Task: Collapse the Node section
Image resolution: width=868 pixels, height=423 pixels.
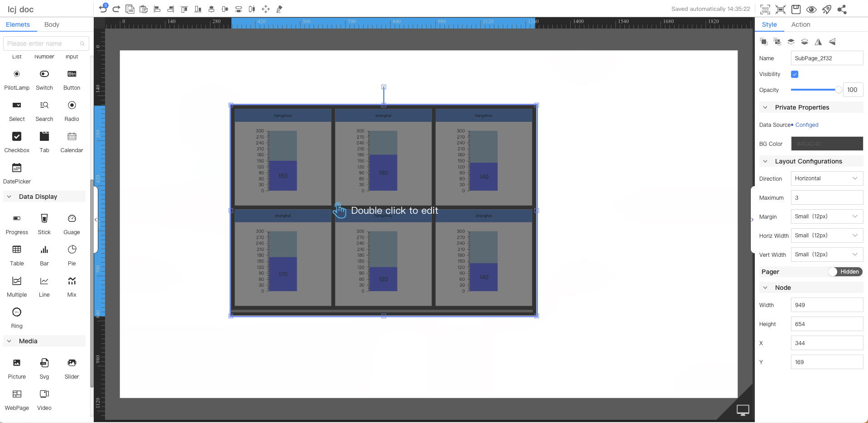Action: 765,288
